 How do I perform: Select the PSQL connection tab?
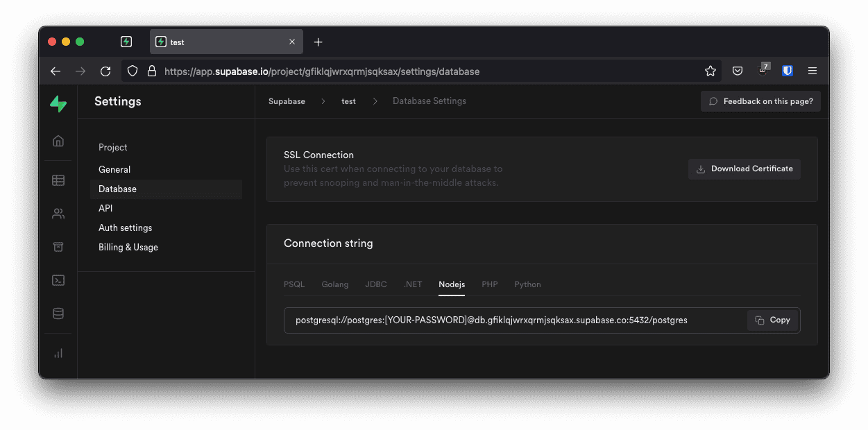(x=294, y=284)
